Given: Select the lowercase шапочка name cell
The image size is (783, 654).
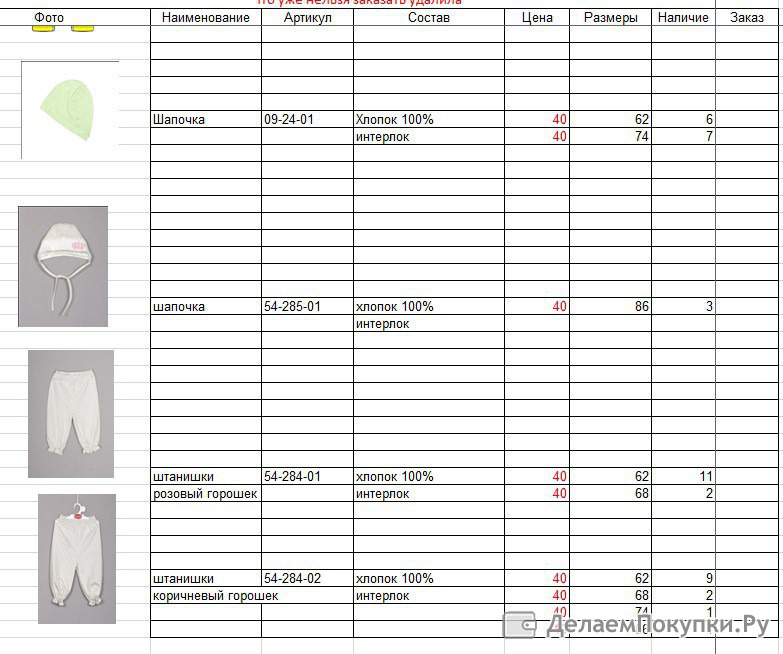Looking at the screenshot, I should coord(206,306).
